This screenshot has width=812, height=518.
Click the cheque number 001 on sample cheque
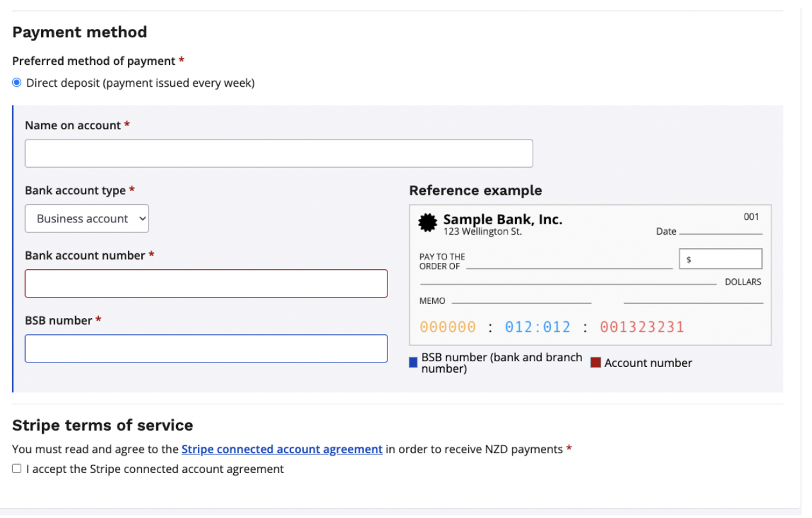coord(751,217)
